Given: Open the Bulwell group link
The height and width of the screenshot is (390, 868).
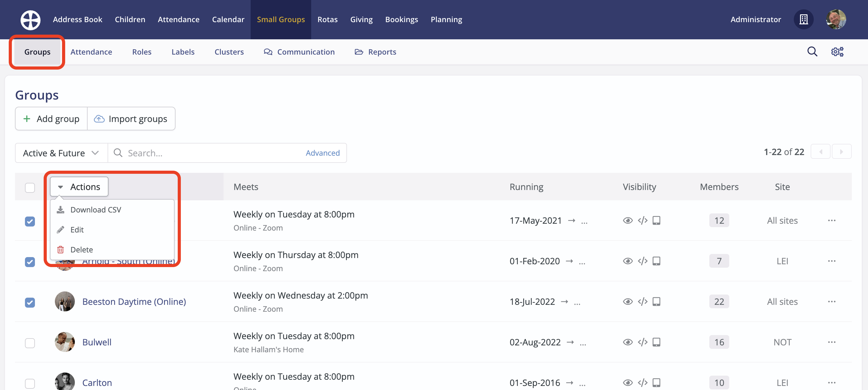Looking at the screenshot, I should [x=97, y=342].
